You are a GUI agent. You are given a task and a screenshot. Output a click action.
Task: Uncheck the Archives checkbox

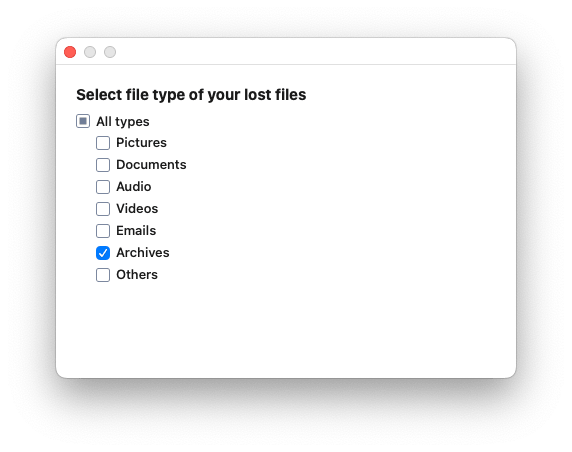[103, 253]
